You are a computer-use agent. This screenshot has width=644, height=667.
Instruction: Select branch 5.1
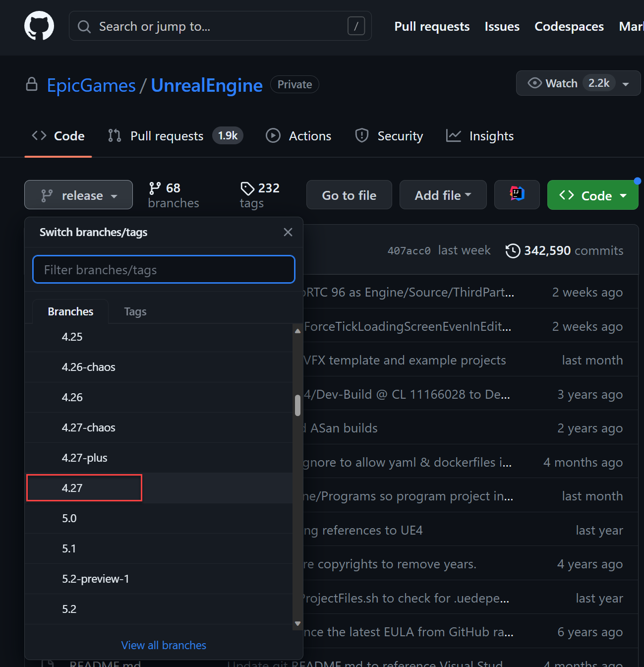pos(159,548)
